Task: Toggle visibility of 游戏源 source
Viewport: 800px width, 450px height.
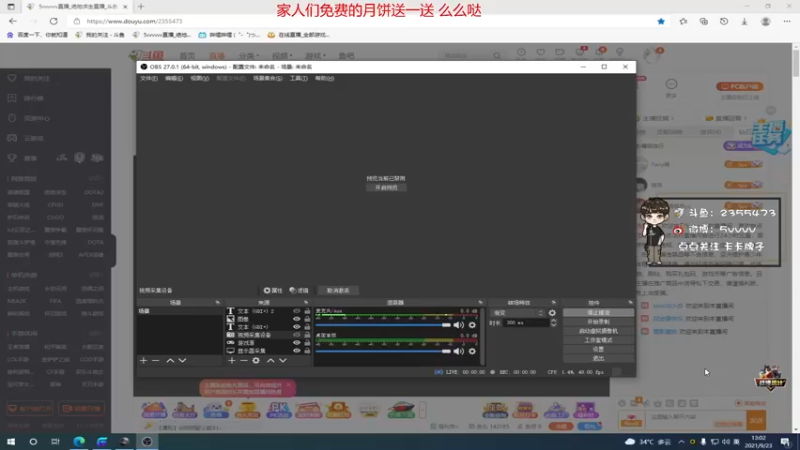Action: point(296,343)
